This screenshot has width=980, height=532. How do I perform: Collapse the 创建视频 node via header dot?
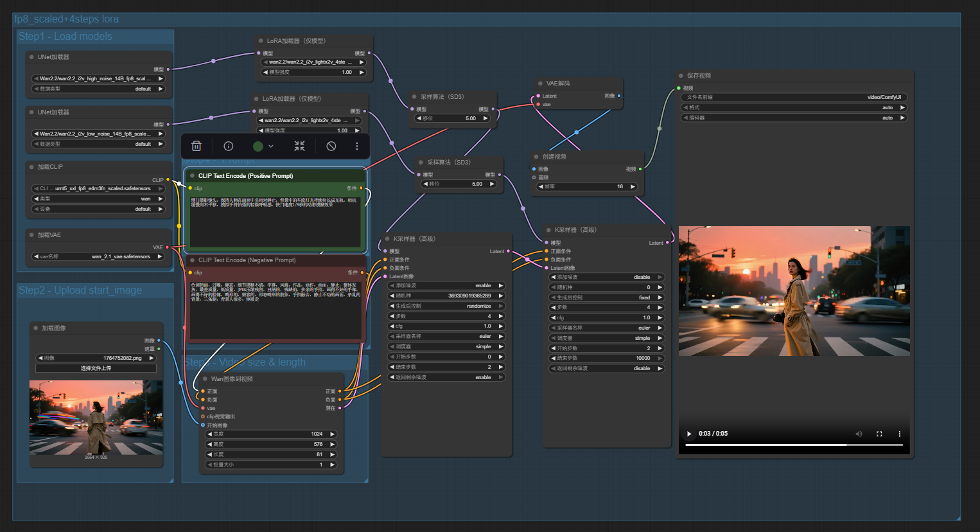tap(536, 157)
